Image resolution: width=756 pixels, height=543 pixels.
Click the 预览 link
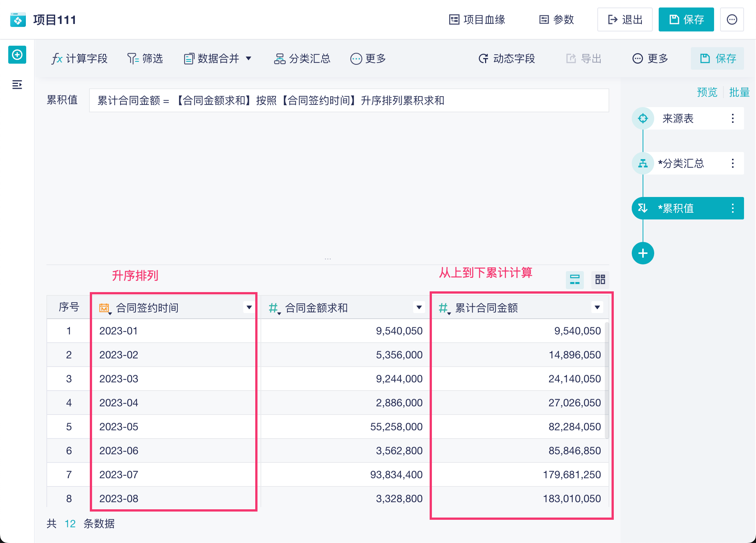[x=707, y=92]
